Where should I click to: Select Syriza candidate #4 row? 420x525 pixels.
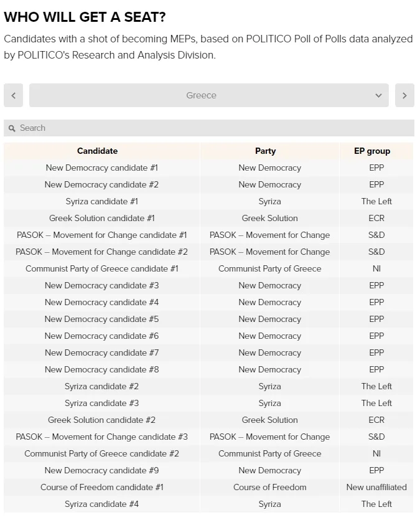[x=101, y=504]
